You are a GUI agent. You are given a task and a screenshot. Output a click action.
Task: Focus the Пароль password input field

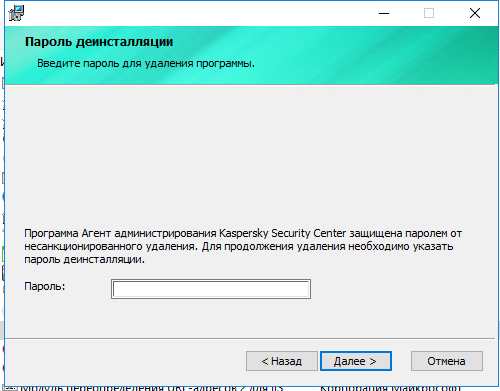[211, 289]
